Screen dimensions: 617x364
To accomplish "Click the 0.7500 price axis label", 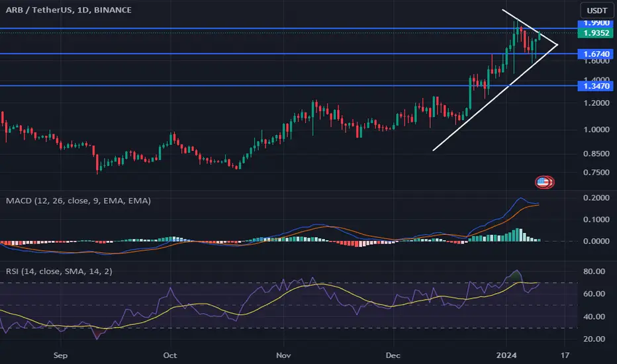I will coord(596,172).
